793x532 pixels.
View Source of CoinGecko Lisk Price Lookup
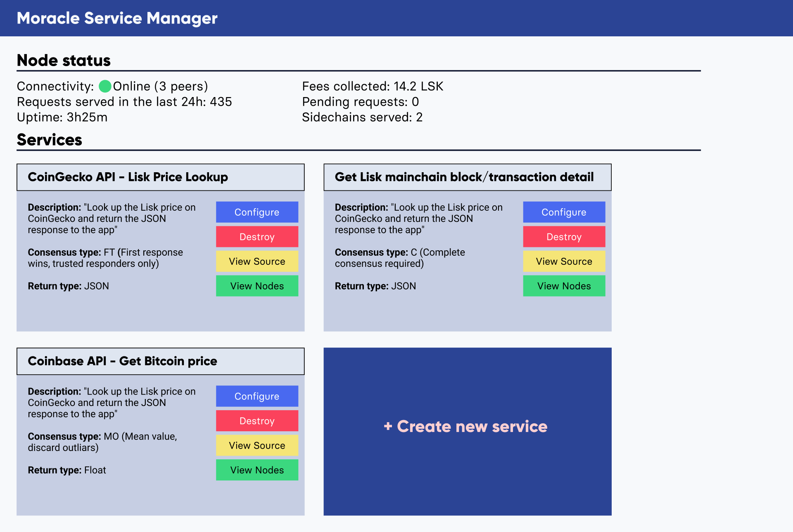coord(257,261)
